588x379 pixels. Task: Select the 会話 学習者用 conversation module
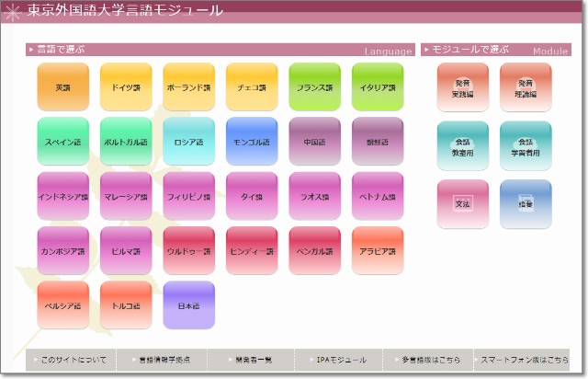point(526,146)
